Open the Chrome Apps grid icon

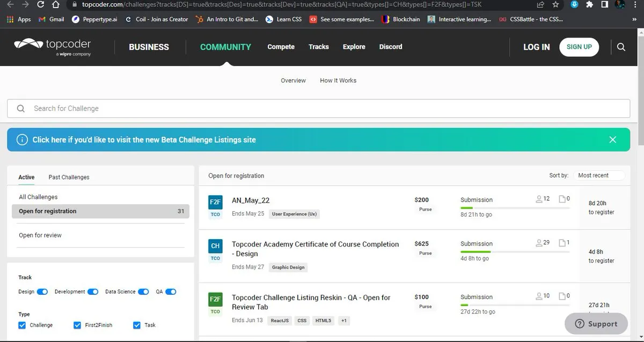click(x=10, y=19)
